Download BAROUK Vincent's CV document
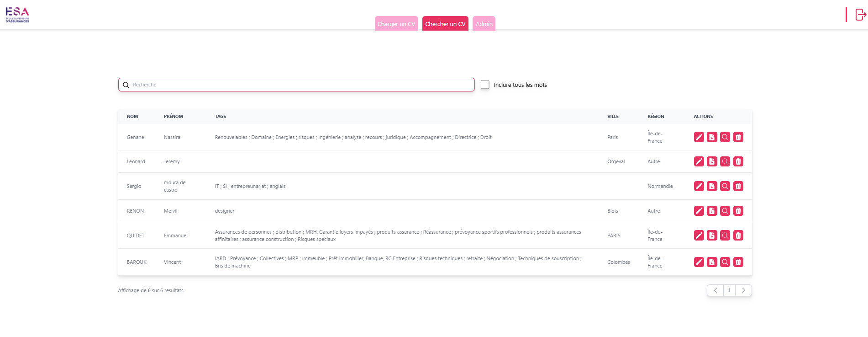 [712, 262]
